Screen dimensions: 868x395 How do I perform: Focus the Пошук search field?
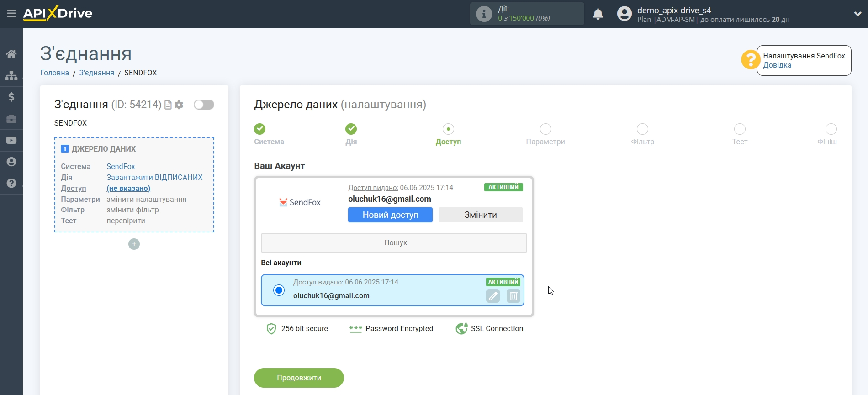tap(394, 243)
